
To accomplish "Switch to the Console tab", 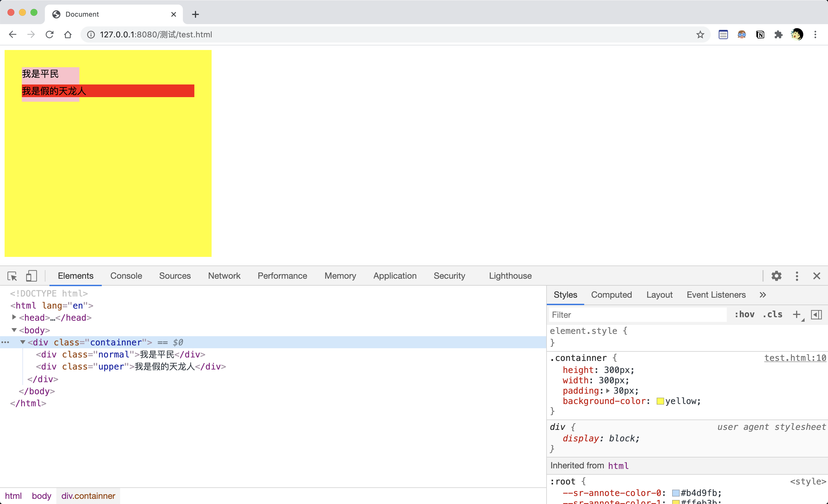I will pyautogui.click(x=126, y=276).
